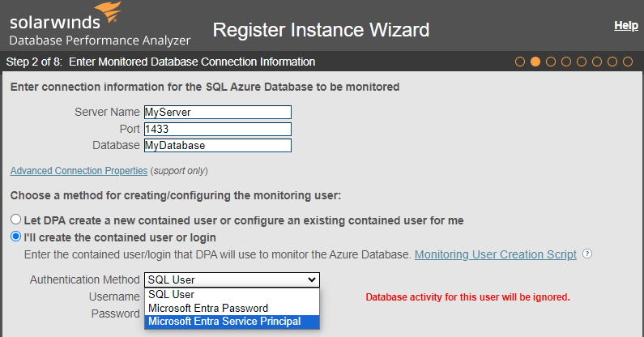Viewport: 644px width, 337px height.
Task: Open the Help link
Action: pyautogui.click(x=625, y=26)
